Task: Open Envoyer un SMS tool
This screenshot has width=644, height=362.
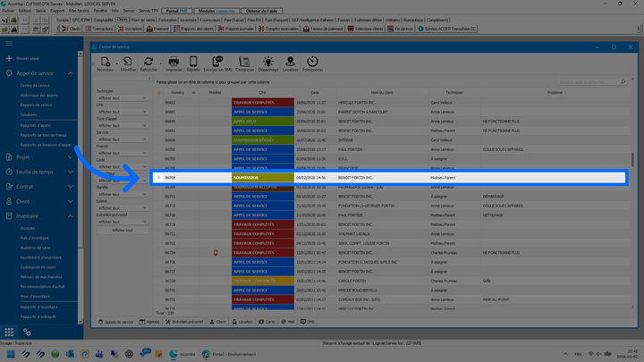Action: point(217,62)
